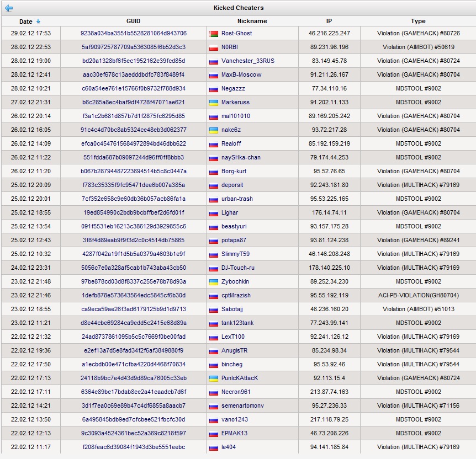Click the flag icon beside Lighar
This screenshot has width=476, height=459.
pos(214,214)
